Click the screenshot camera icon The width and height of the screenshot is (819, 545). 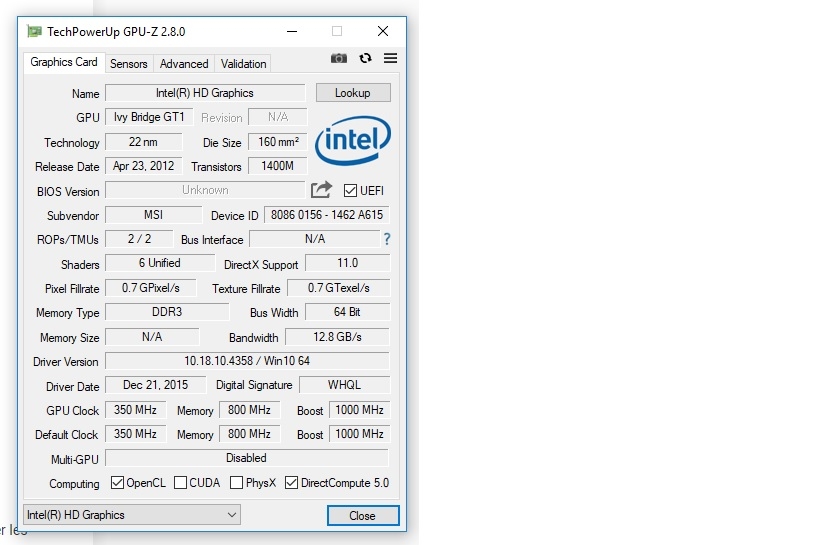click(339, 59)
